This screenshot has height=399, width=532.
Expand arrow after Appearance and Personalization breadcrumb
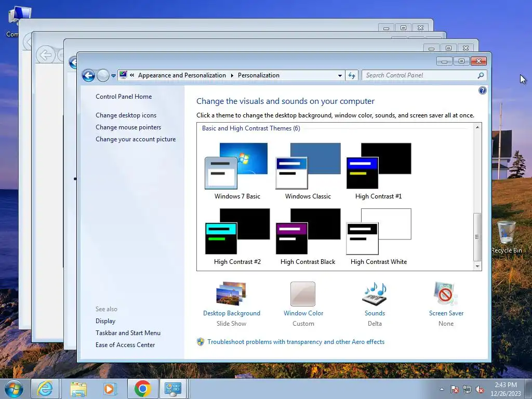click(232, 75)
